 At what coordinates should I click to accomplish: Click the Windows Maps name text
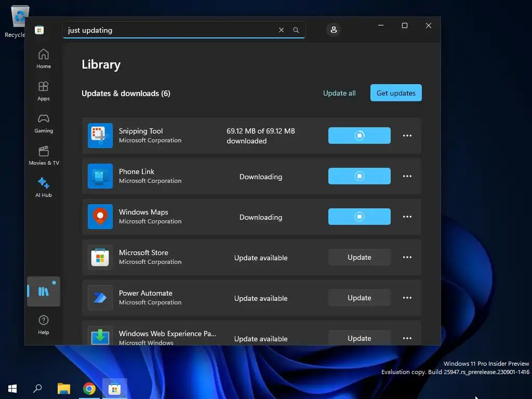[143, 212]
